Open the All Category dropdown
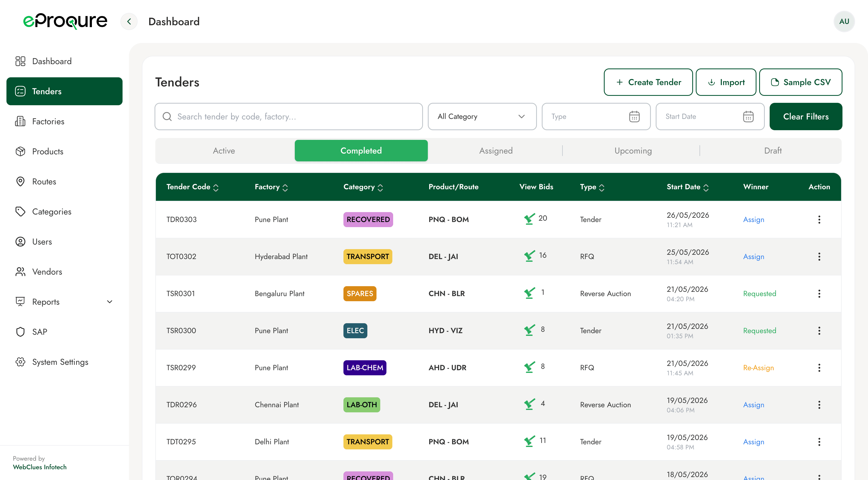 (482, 117)
